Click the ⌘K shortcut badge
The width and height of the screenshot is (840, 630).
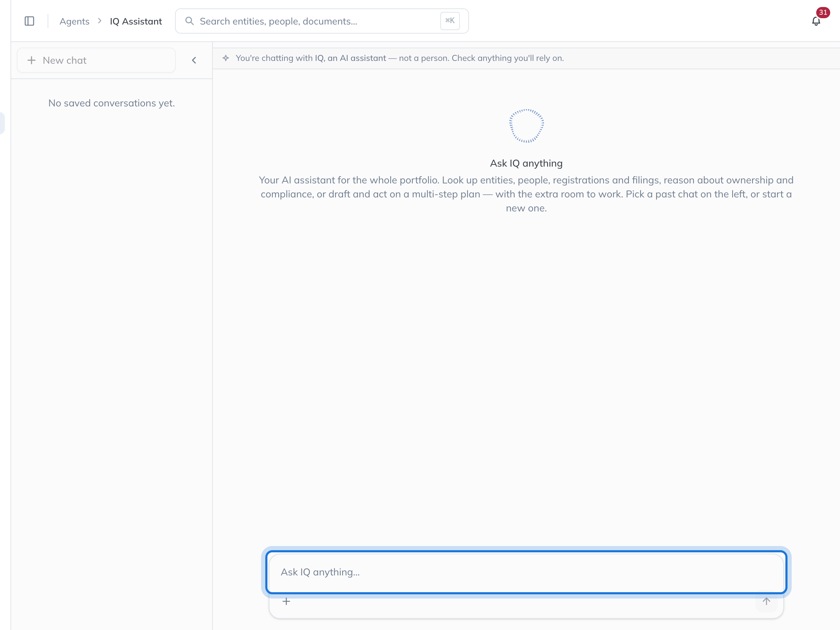[x=450, y=21]
